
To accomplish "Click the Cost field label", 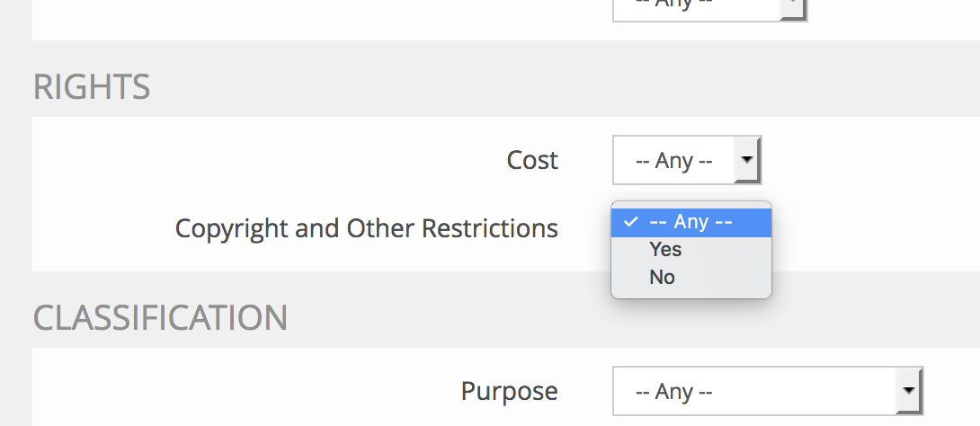I will click(532, 160).
